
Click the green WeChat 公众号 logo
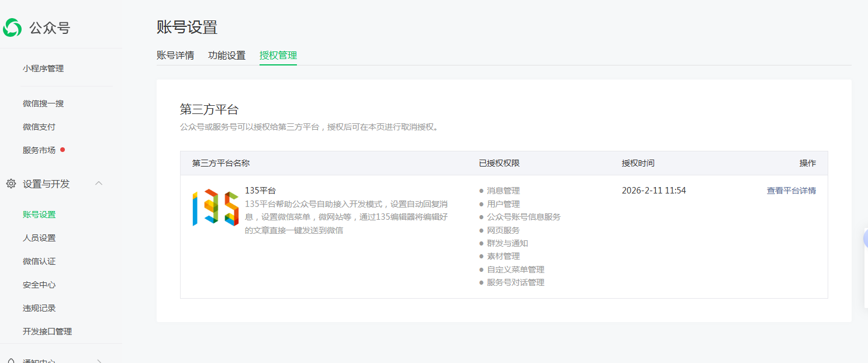click(12, 27)
